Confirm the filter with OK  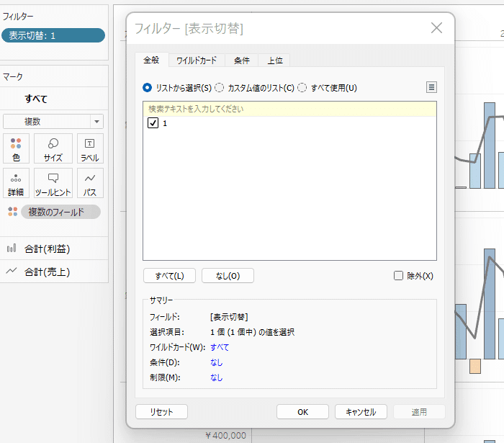pos(302,412)
